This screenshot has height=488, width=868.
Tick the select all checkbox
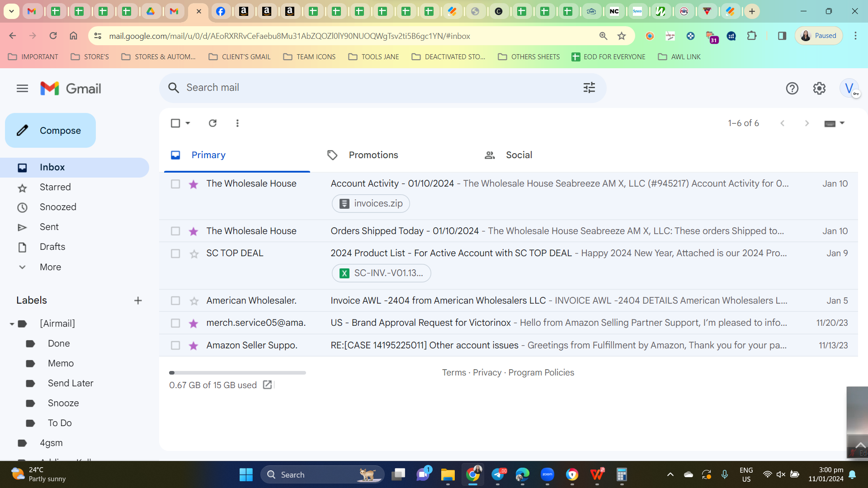(175, 123)
